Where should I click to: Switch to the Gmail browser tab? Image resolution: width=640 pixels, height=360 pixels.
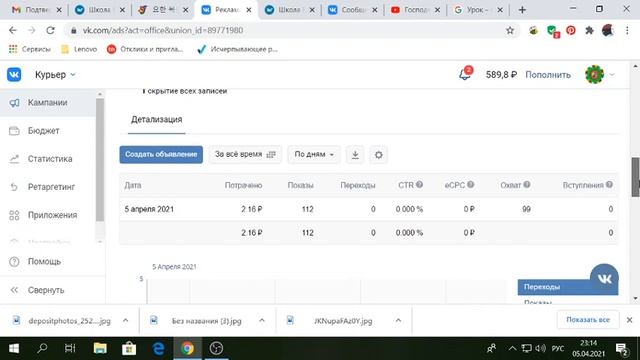(x=36, y=10)
